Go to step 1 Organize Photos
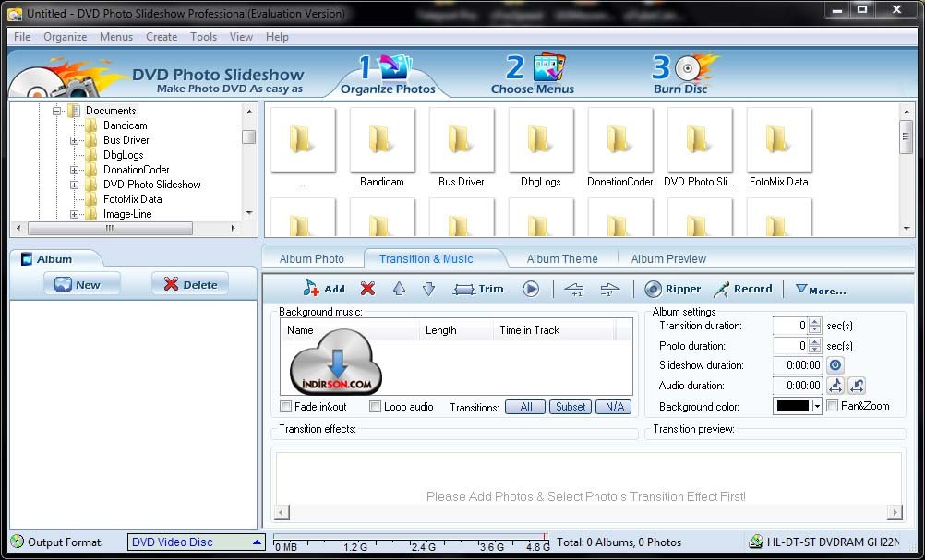The height and width of the screenshot is (560, 925). click(388, 75)
